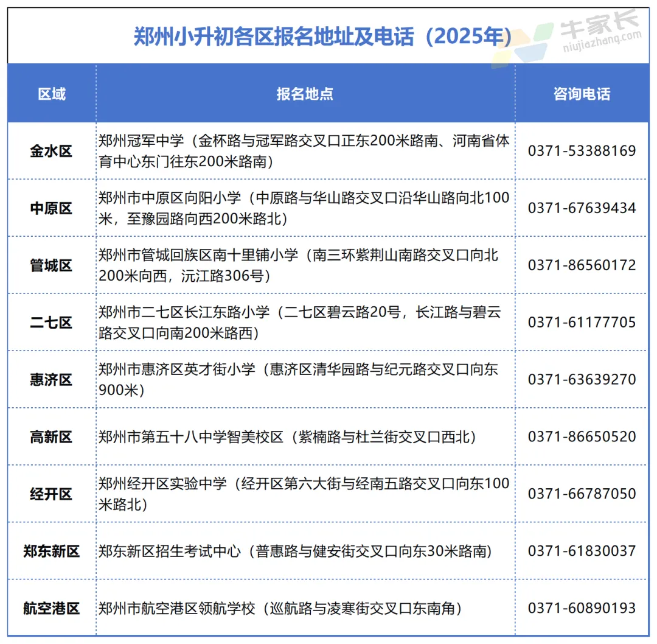Click phone number 0371-60890193

[x=582, y=608]
